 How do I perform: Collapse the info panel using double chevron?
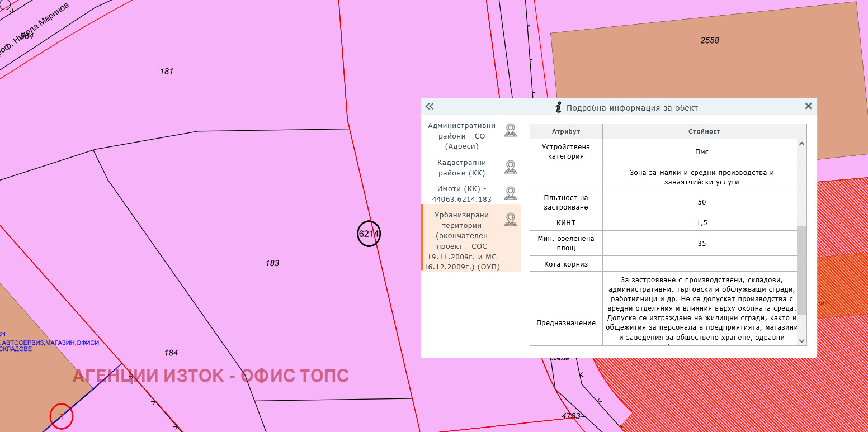click(x=430, y=106)
